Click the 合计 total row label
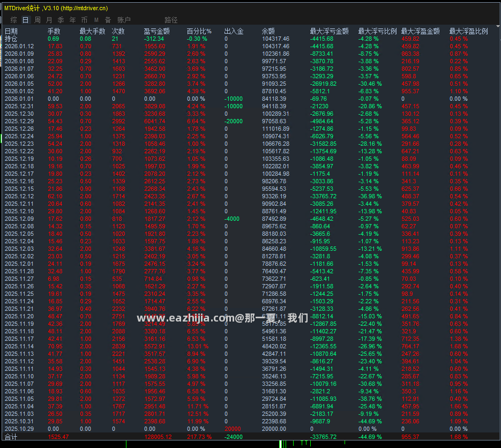 [11, 437]
